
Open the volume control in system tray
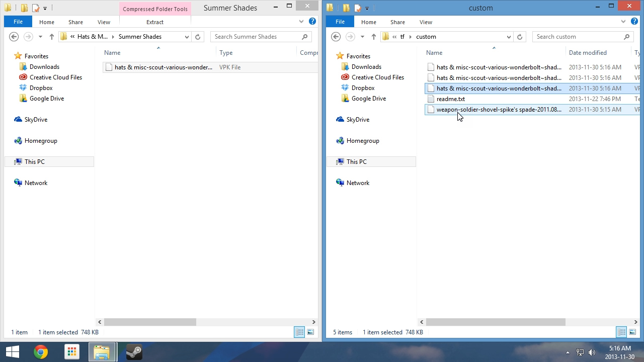click(x=592, y=352)
